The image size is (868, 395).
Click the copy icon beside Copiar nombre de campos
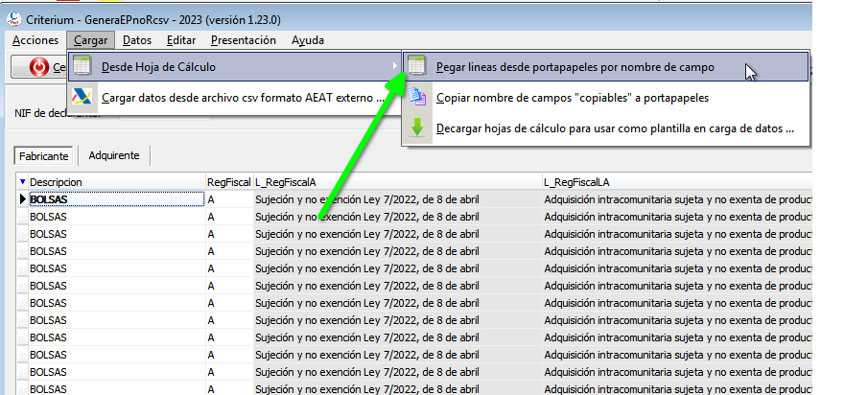coord(416,98)
